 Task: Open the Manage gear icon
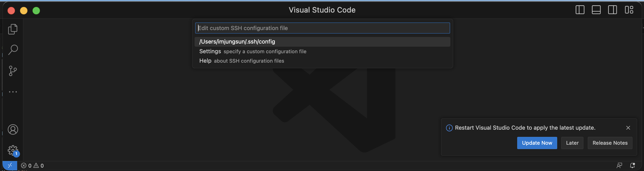(13, 151)
